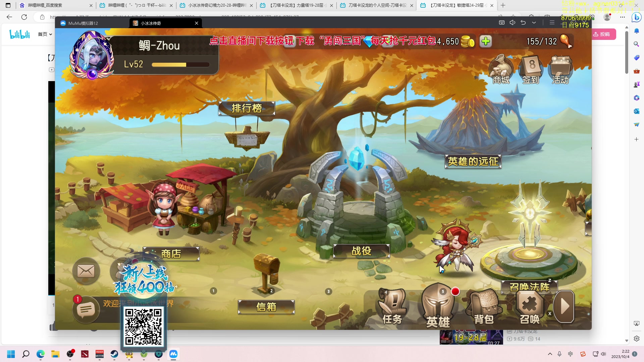Open Edge sidebar settings gear
Image resolution: width=644 pixels, height=362 pixels.
coord(636,339)
